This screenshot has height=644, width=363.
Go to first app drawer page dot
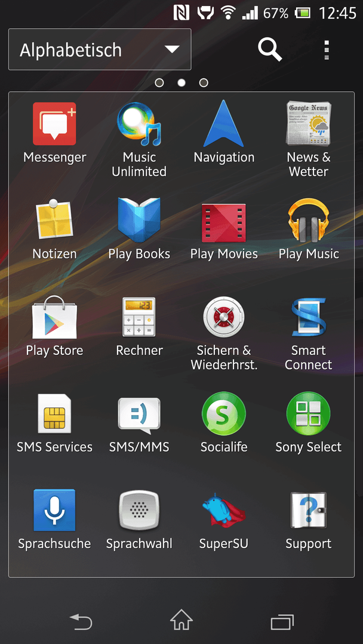click(x=159, y=83)
